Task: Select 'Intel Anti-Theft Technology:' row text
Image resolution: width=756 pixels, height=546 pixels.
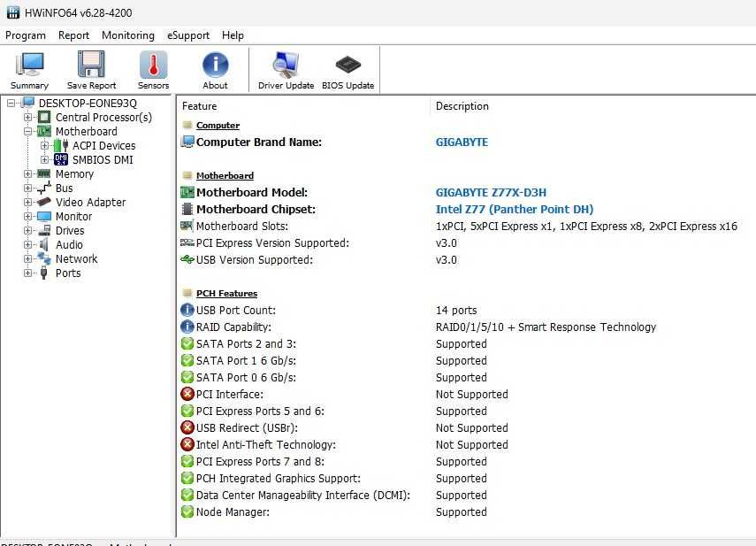Action: [265, 445]
